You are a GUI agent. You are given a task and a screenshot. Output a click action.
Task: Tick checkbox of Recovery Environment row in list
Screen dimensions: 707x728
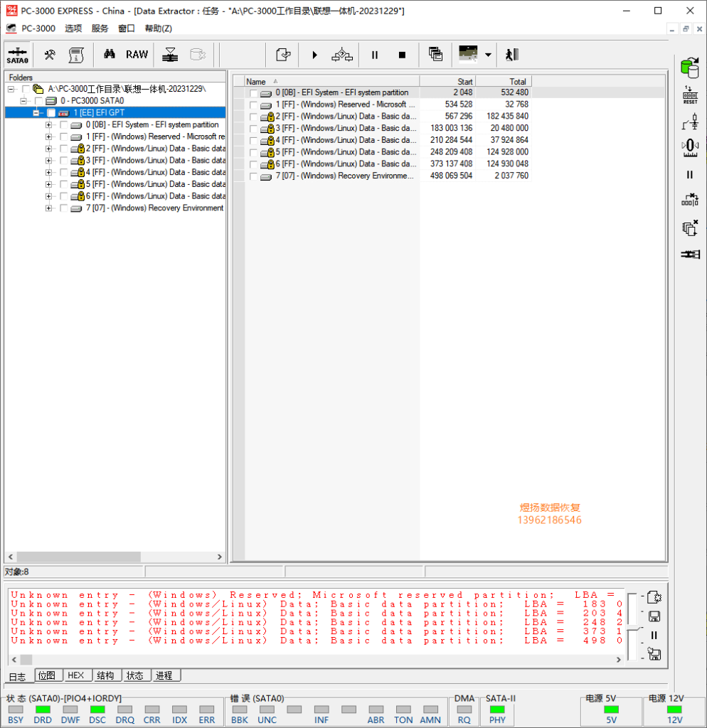253,176
